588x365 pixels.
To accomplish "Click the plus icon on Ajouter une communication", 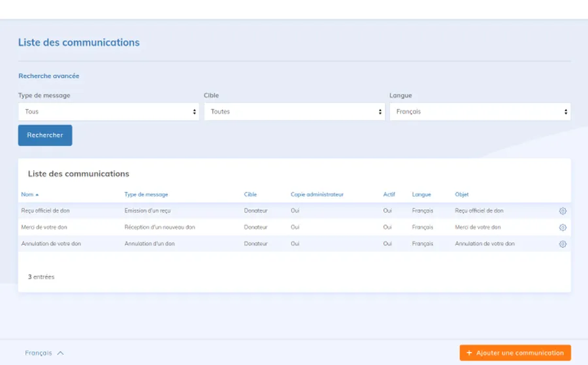I will click(469, 353).
